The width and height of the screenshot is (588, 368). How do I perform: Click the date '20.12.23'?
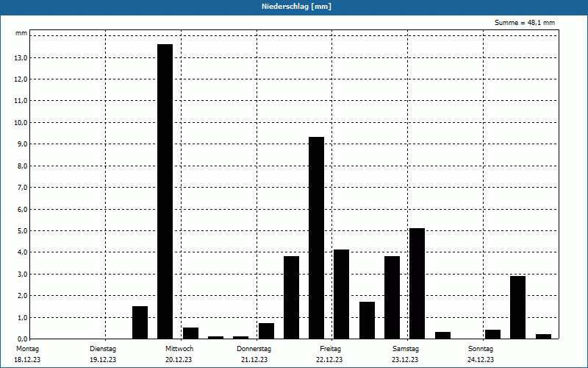point(179,360)
